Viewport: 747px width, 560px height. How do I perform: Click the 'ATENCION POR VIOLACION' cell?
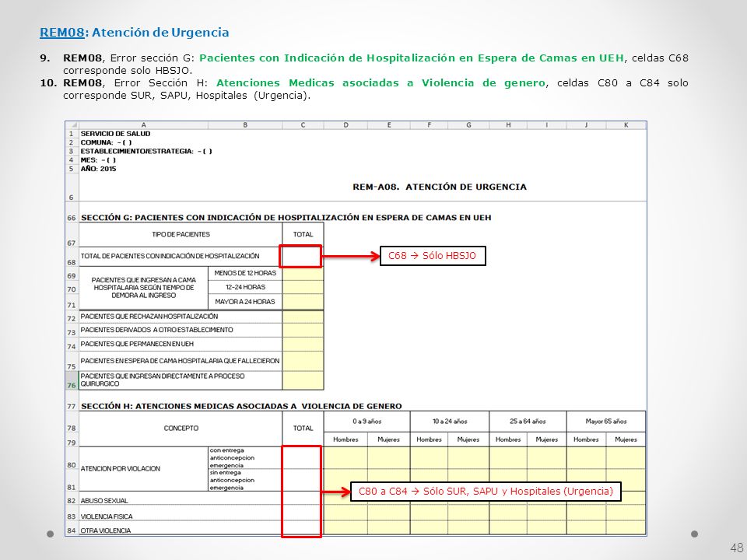(143, 469)
